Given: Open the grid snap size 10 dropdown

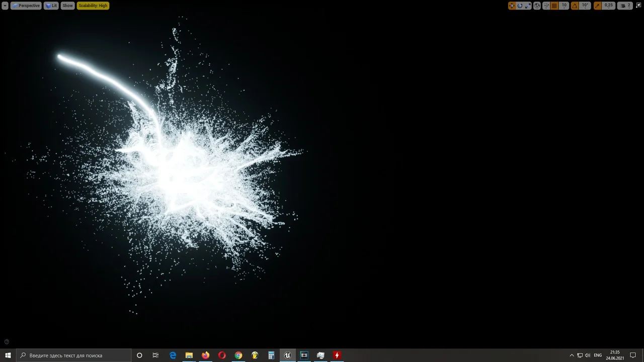Looking at the screenshot, I should point(564,6).
